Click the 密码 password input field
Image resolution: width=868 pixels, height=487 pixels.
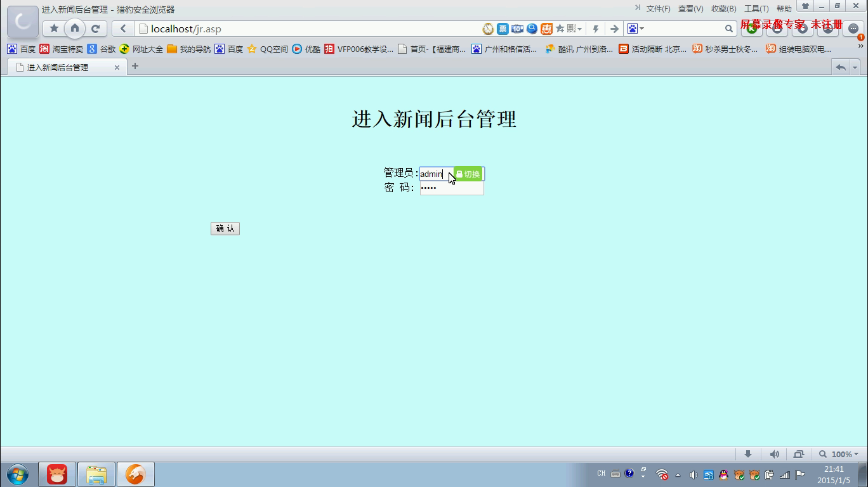point(452,188)
